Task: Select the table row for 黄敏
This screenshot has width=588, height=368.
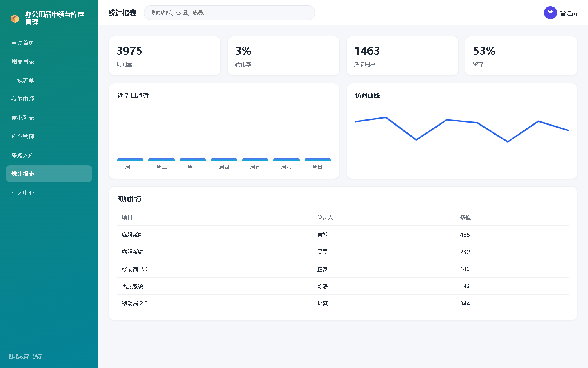Action: tap(343, 235)
